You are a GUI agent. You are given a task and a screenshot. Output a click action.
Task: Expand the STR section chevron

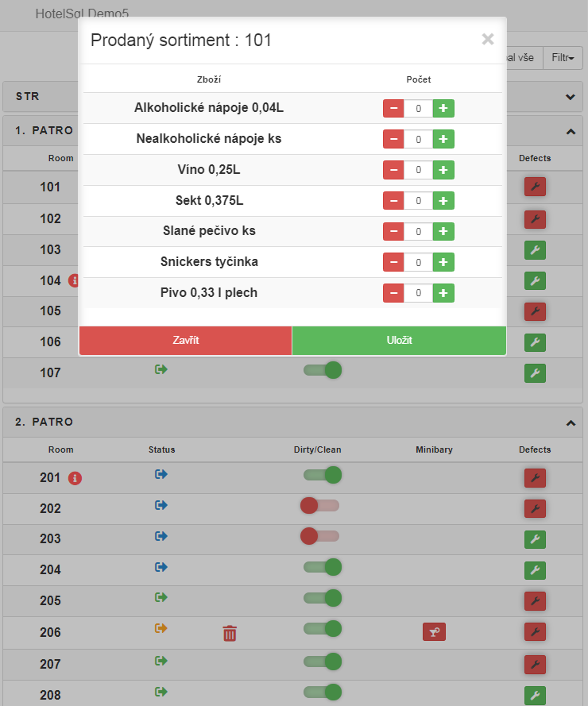570,97
